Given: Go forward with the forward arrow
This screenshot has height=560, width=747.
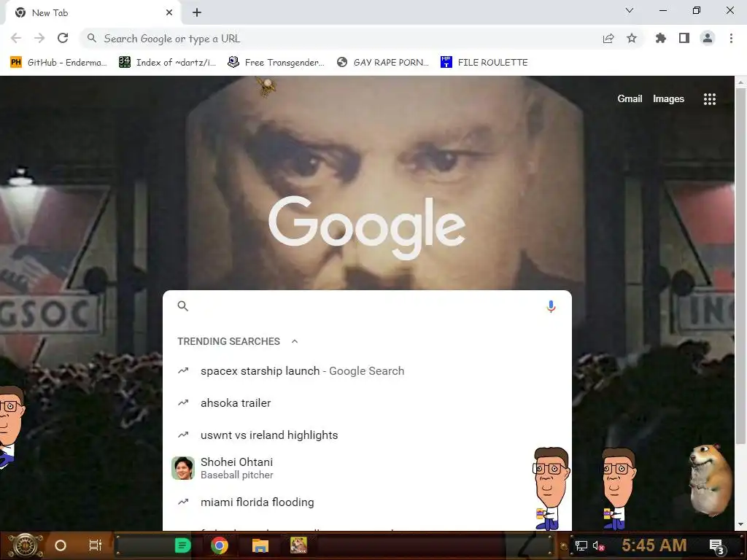Looking at the screenshot, I should [39, 38].
